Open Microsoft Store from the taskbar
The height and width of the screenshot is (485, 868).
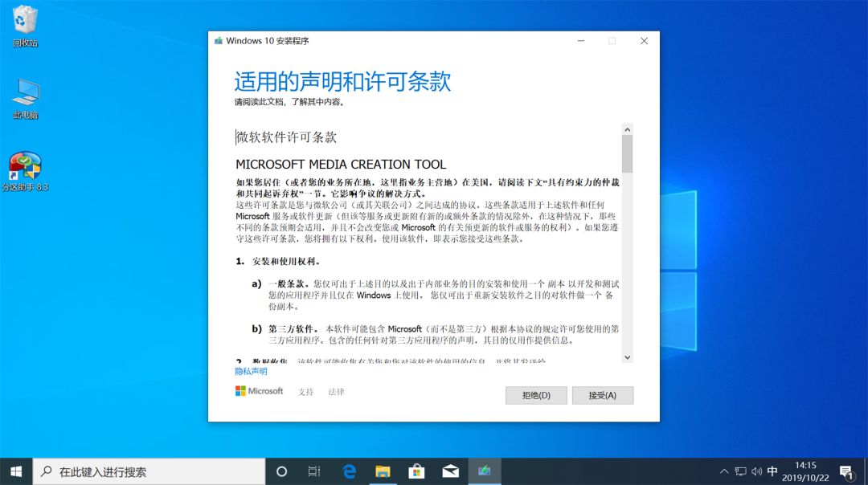coord(416,471)
